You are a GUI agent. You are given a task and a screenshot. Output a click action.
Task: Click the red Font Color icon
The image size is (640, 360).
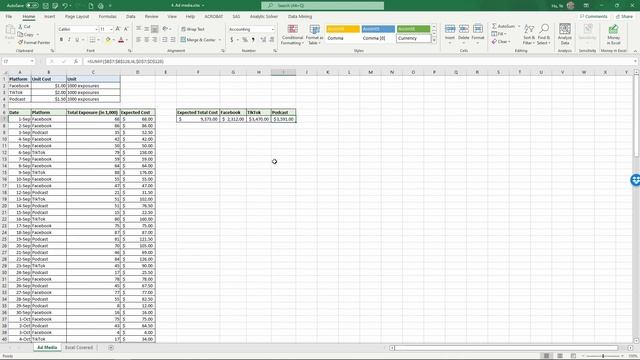point(121,40)
